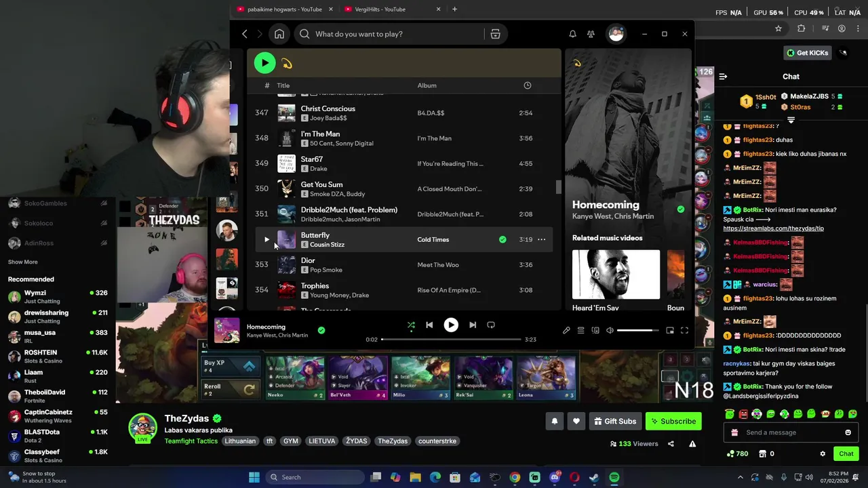Switch to 'VergilHilts - YouTube' browser tab
This screenshot has height=488, width=868.
380,9
